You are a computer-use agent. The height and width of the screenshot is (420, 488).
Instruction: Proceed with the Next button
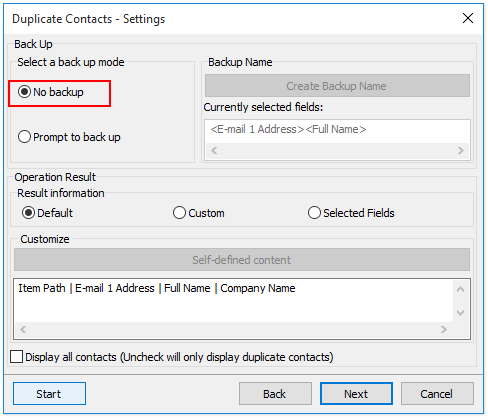pyautogui.click(x=356, y=394)
